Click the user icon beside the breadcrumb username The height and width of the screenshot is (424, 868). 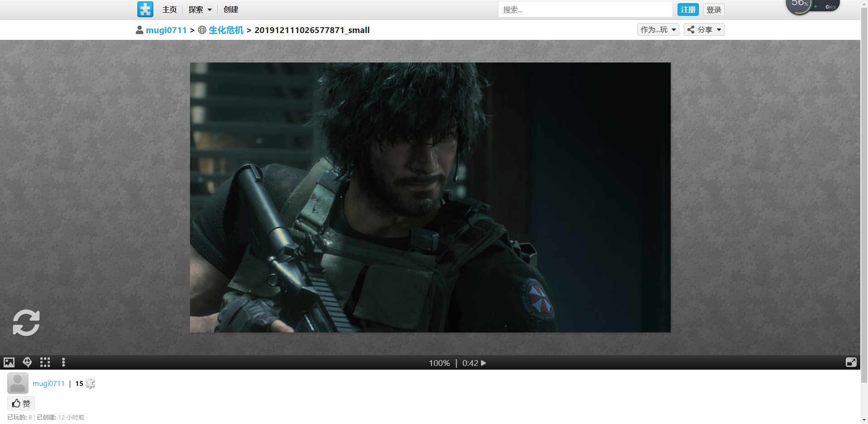(x=140, y=30)
